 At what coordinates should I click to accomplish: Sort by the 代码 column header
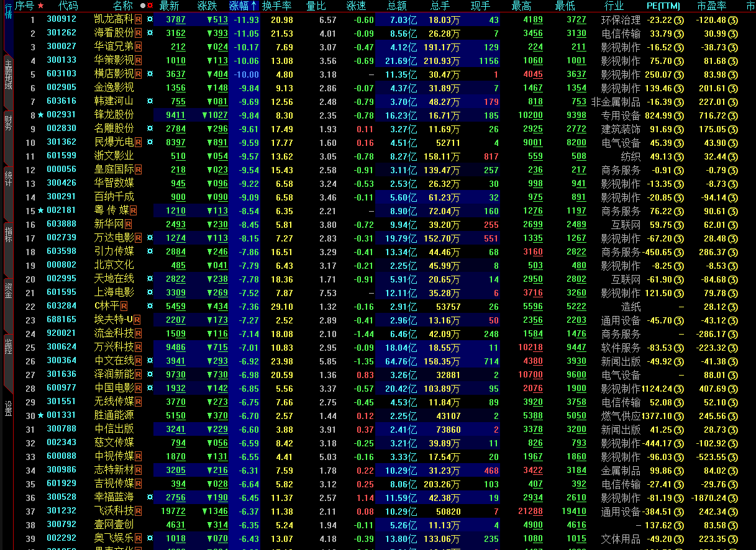68,6
